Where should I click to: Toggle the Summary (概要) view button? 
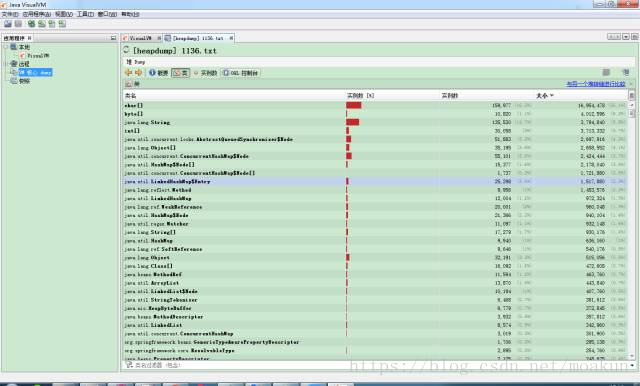(159, 73)
